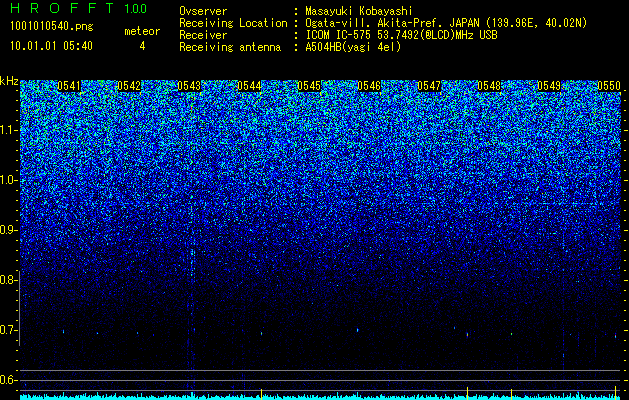Click the 0545 time marker
629x400 pixels.
pyautogui.click(x=309, y=86)
